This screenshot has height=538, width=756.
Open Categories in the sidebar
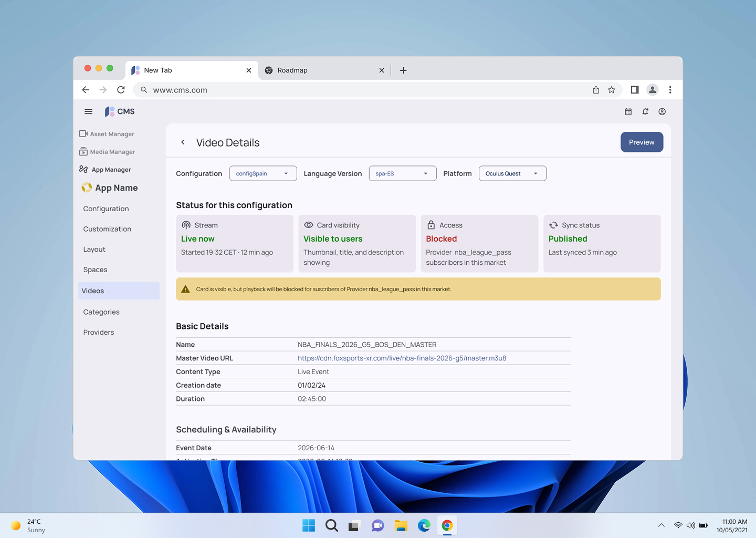coord(101,312)
